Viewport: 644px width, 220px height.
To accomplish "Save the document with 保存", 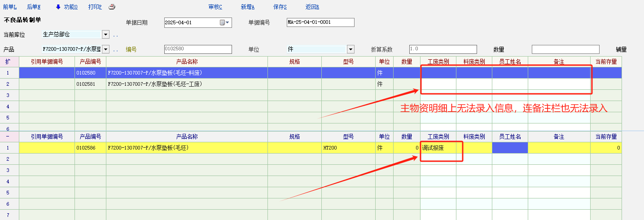I will [x=280, y=7].
